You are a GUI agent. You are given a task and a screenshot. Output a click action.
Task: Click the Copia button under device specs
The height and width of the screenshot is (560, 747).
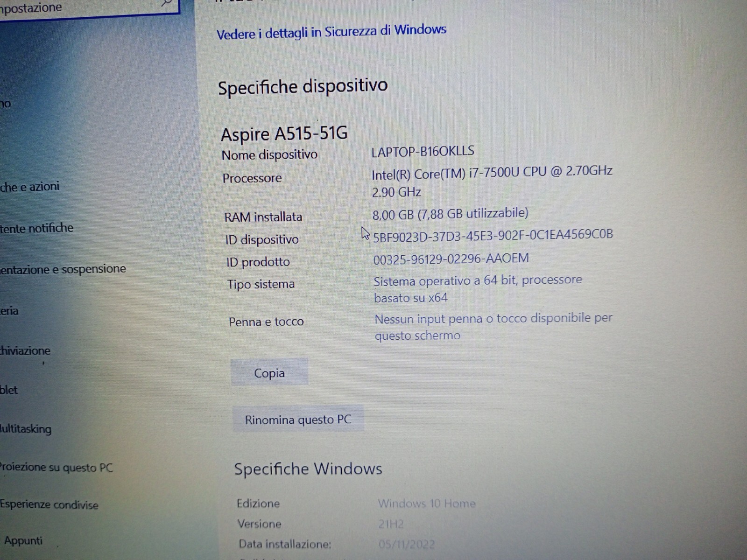pos(269,372)
